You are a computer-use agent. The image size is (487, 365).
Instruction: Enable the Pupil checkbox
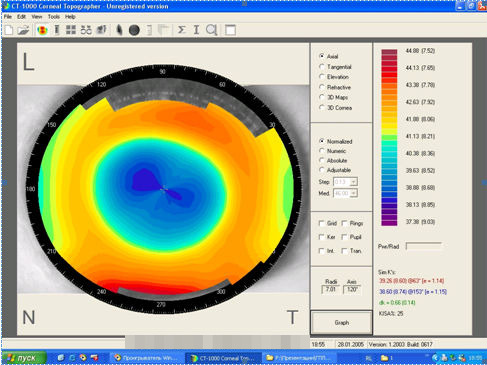click(x=345, y=237)
